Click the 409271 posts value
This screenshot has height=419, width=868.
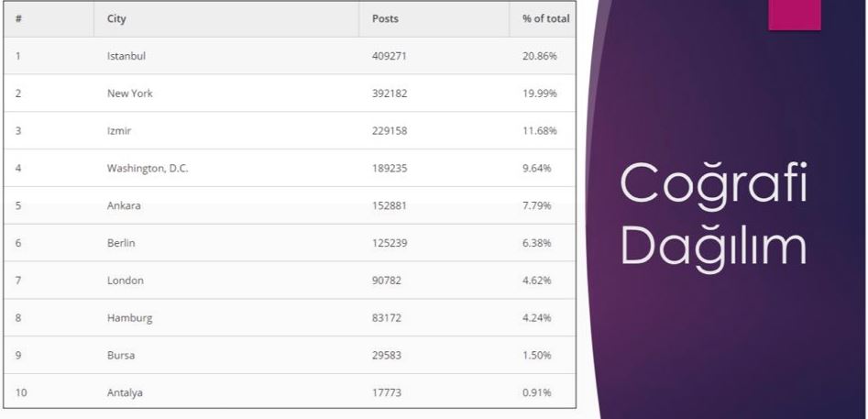pyautogui.click(x=390, y=56)
